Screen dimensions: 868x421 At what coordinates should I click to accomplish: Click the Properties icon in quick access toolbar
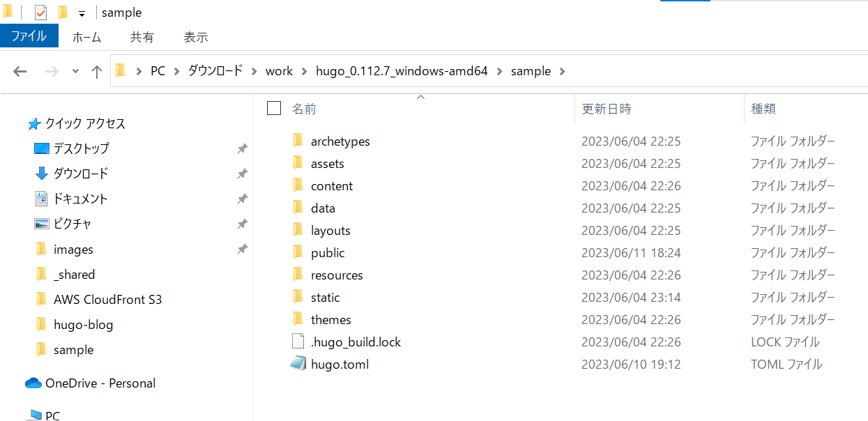40,13
